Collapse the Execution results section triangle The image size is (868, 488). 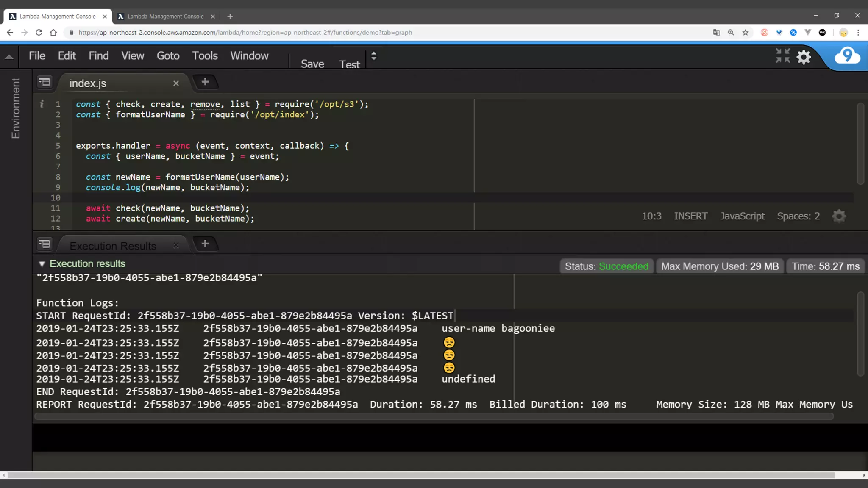click(x=42, y=264)
